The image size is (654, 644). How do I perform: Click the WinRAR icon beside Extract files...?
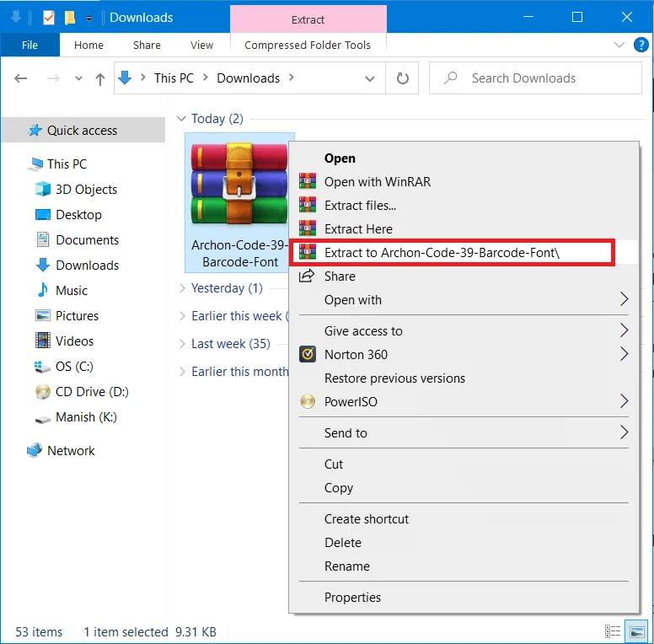click(308, 205)
